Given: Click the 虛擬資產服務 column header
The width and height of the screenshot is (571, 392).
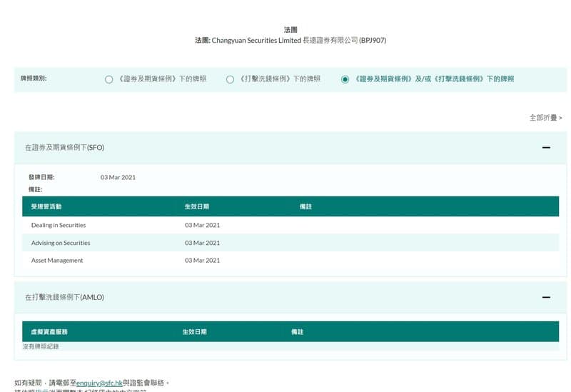Looking at the screenshot, I should click(49, 332).
